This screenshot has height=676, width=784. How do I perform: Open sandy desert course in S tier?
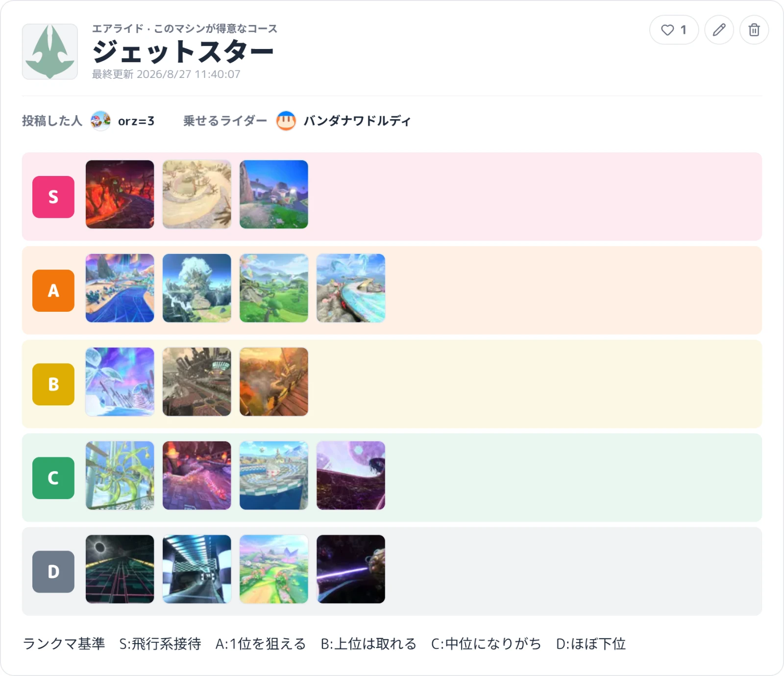click(x=197, y=194)
